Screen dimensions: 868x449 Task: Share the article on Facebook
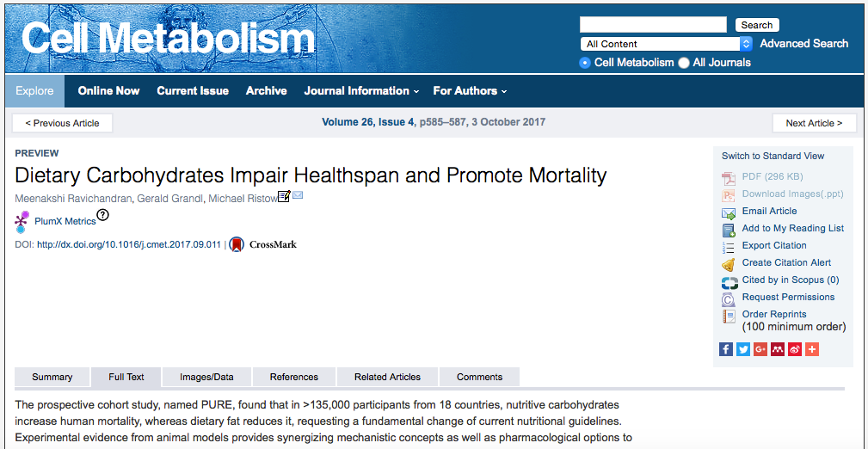tap(726, 349)
